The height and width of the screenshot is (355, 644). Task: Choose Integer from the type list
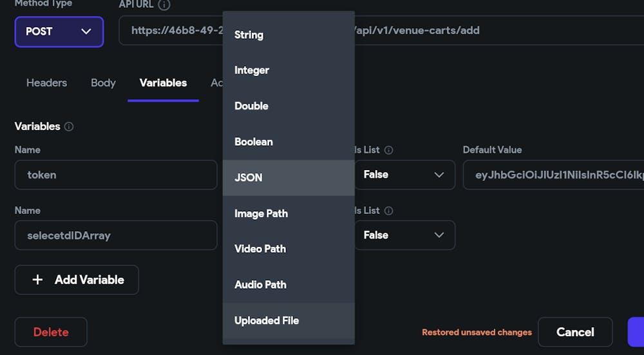pyautogui.click(x=289, y=70)
